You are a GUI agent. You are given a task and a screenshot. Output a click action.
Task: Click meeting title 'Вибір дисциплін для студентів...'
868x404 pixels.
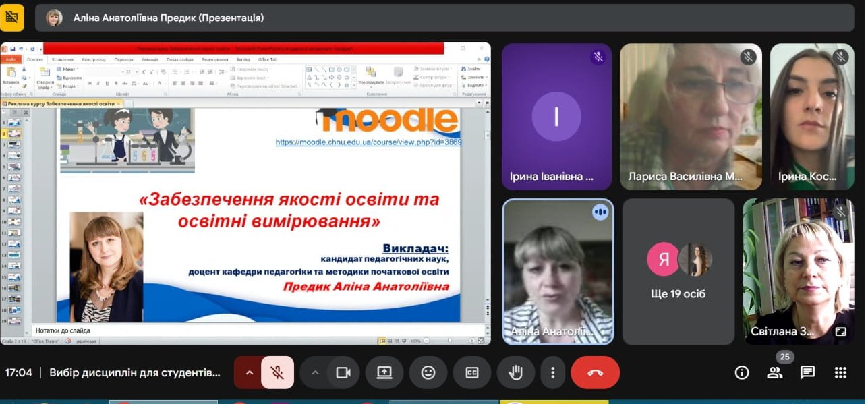click(135, 372)
